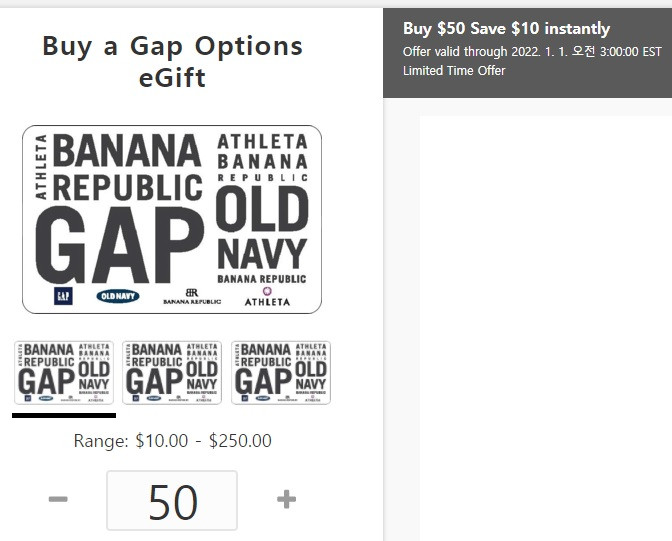Click the vertical ATHLETA text on card

41,167
